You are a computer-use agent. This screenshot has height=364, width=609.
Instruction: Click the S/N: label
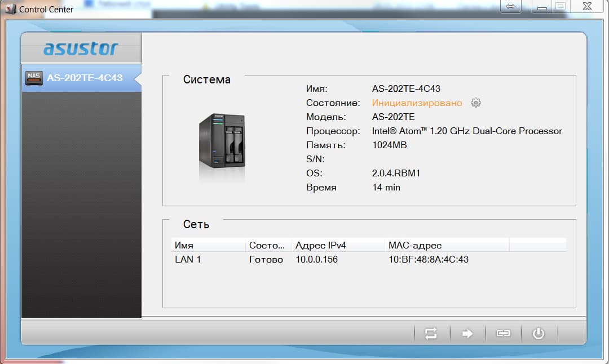tap(315, 159)
